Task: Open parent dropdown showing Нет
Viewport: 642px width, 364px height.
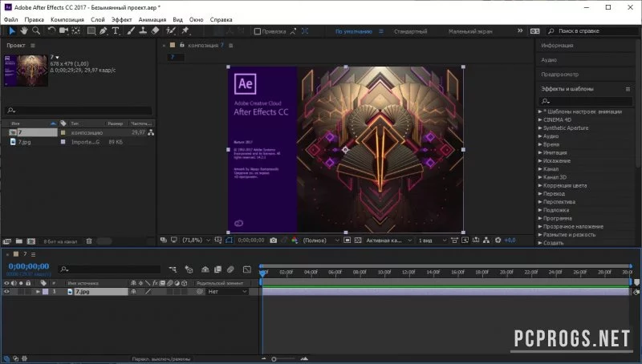Action: tap(227, 292)
